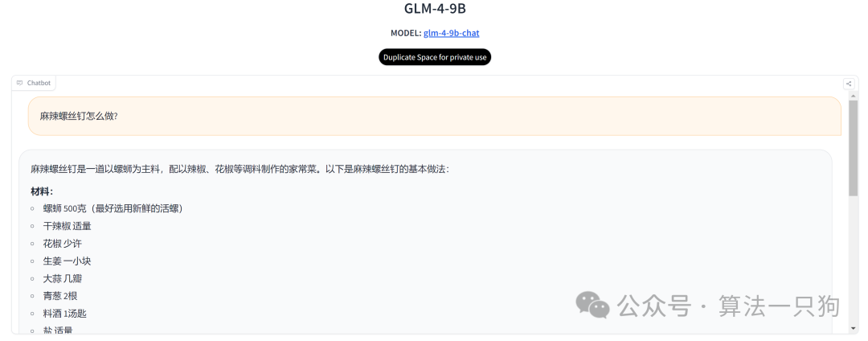The width and height of the screenshot is (868, 341).
Task: Click the list item 干辣椒 适量
Action: coord(67,226)
